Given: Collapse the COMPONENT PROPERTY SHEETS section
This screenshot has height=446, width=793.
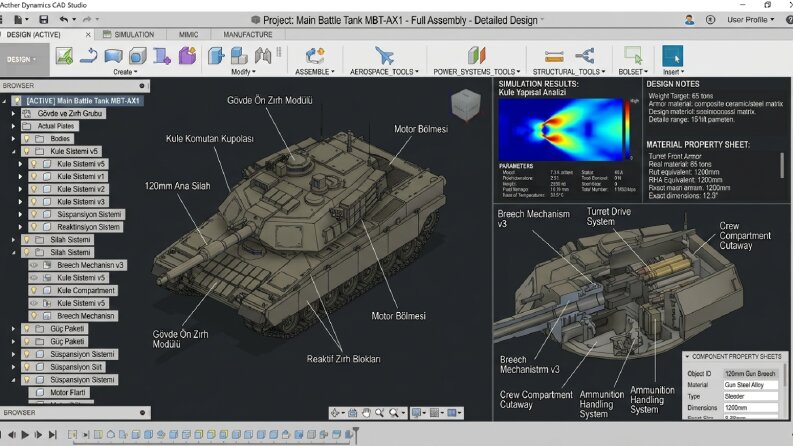Looking at the screenshot, I should (x=687, y=356).
